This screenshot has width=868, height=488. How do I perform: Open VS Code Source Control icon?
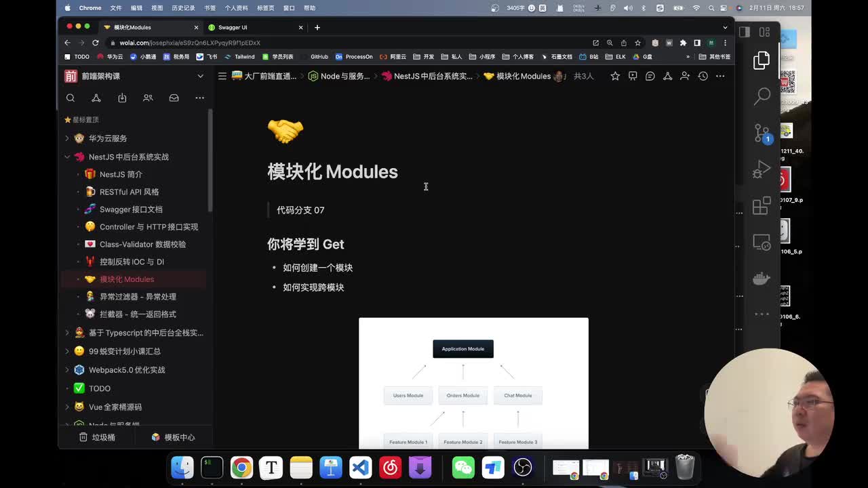762,133
